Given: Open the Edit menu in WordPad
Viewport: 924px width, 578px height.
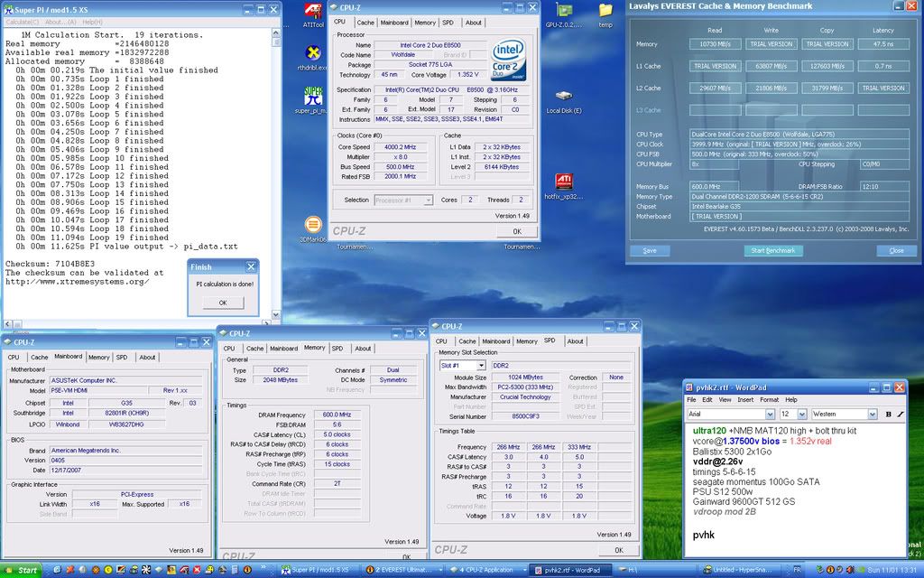Looking at the screenshot, I should 707,400.
